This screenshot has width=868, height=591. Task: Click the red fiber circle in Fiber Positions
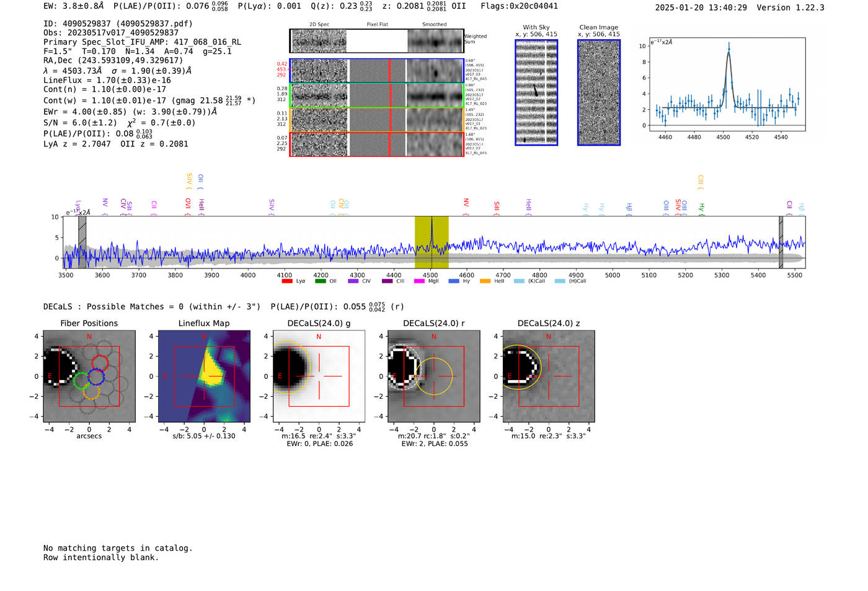pos(100,363)
